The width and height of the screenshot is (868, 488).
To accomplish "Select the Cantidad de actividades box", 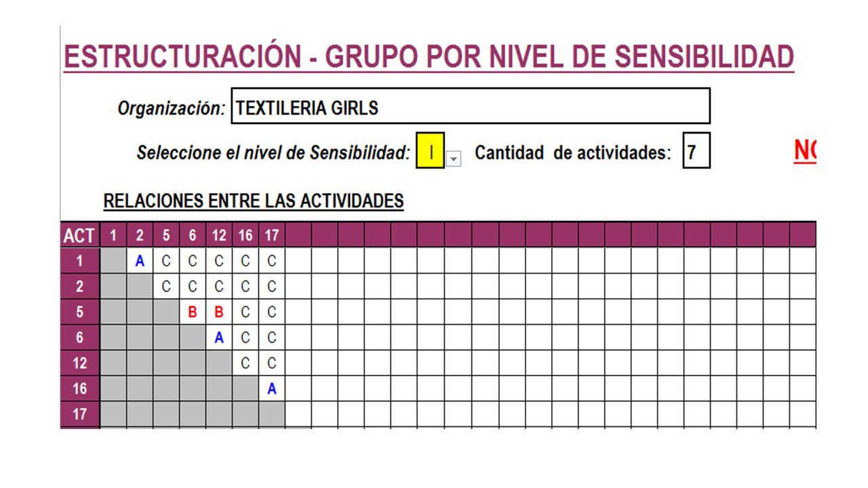I will [x=696, y=151].
